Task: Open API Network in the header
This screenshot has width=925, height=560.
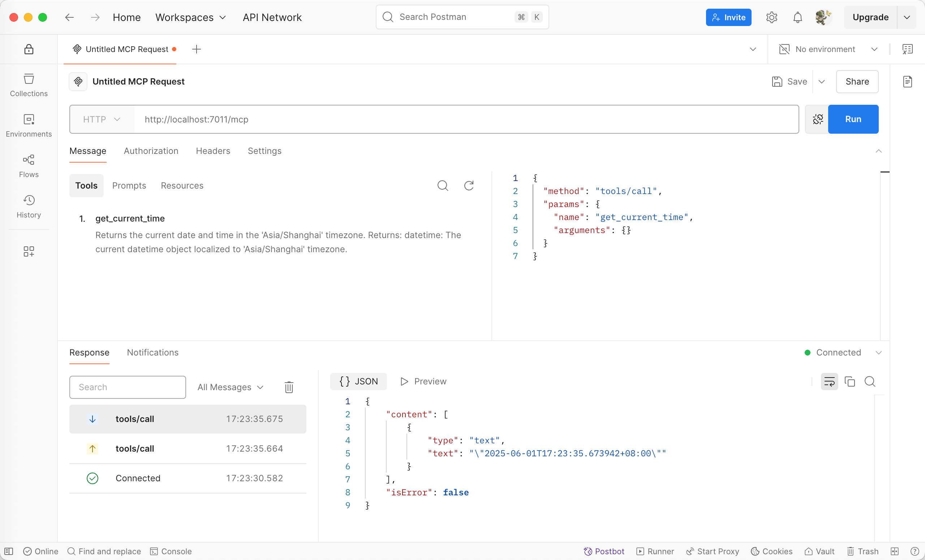Action: (272, 17)
